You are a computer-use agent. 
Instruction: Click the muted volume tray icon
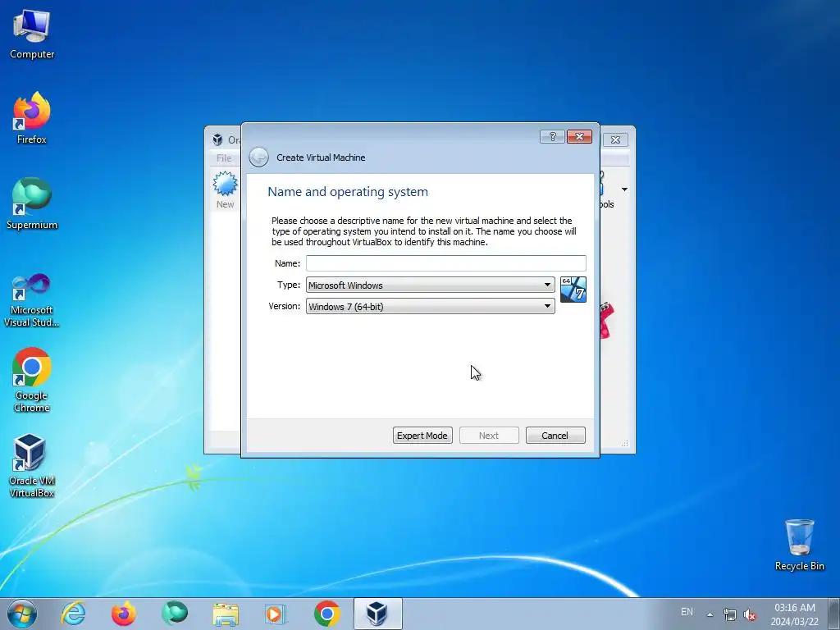point(750,614)
